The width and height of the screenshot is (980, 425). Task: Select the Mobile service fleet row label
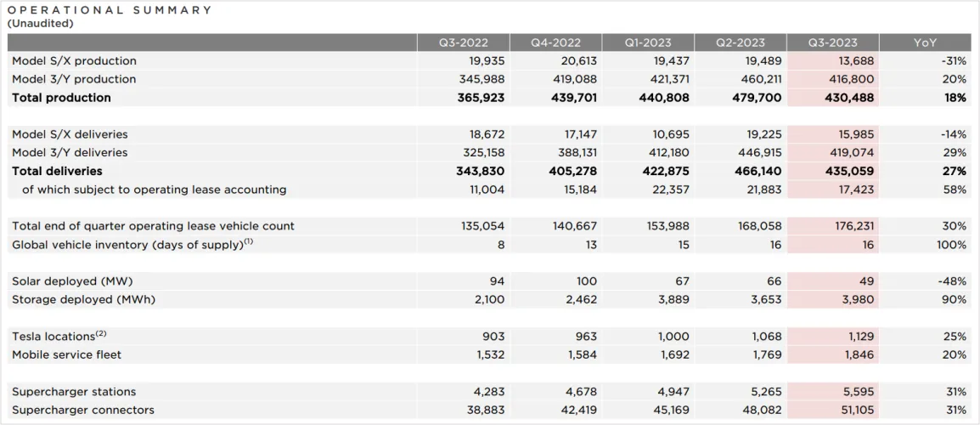coord(66,354)
